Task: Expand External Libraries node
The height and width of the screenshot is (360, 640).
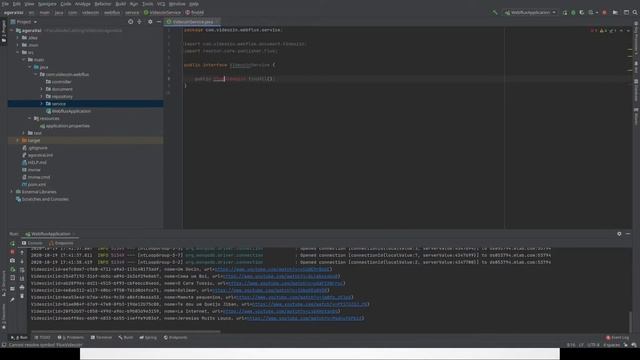Action: tap(12, 192)
